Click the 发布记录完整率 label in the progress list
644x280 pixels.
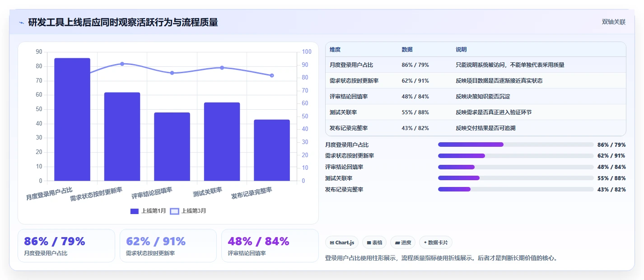[344, 190]
